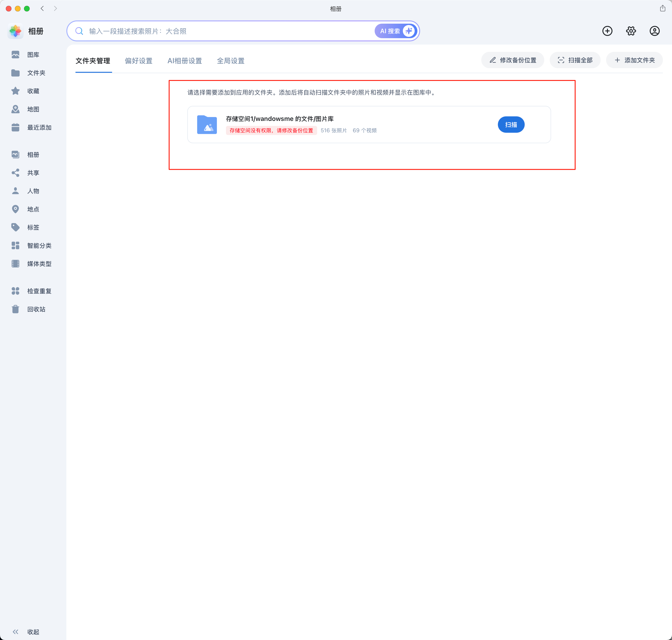Image resolution: width=672 pixels, height=640 pixels.
Task: Open the user account profile icon
Action: (x=654, y=31)
